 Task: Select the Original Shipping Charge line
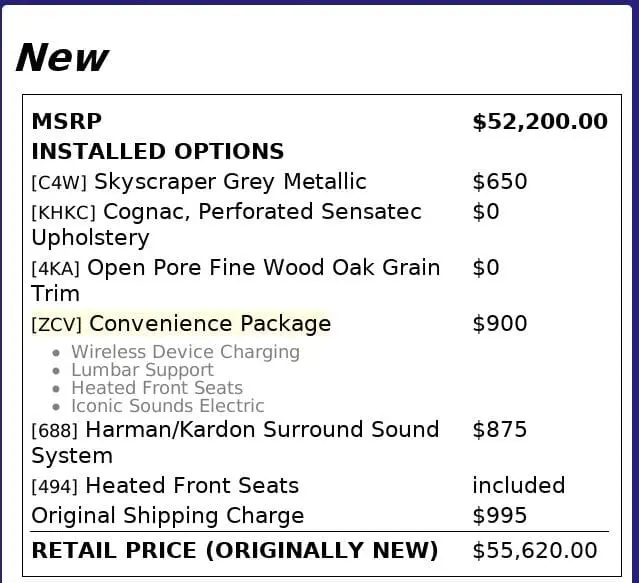pyautogui.click(x=168, y=516)
